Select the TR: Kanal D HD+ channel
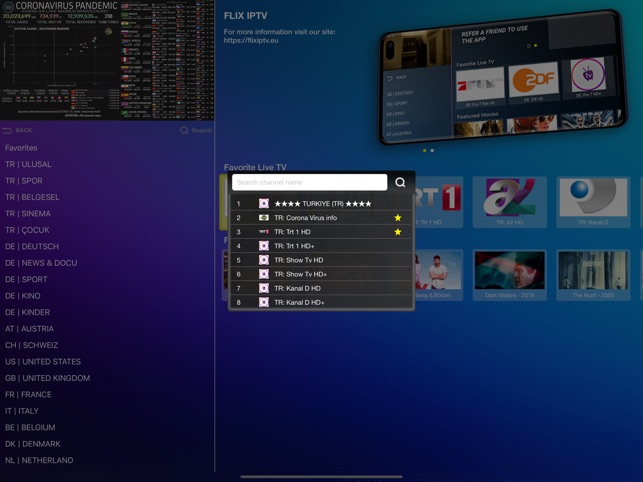Image resolution: width=643 pixels, height=482 pixels. point(321,302)
